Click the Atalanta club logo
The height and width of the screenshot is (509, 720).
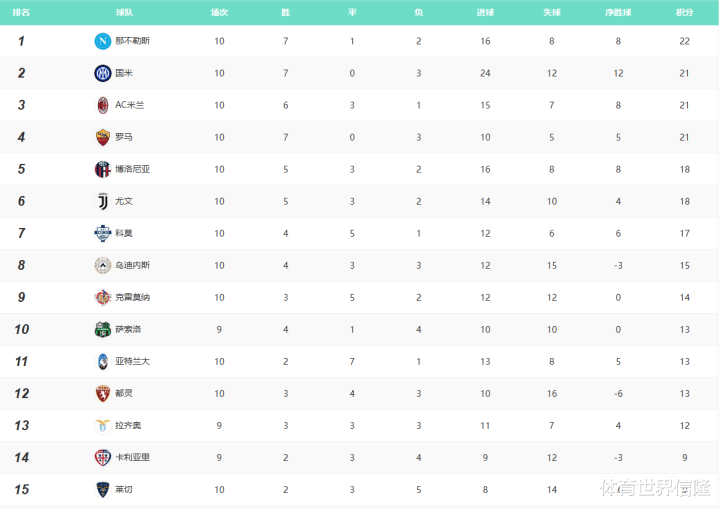click(x=102, y=361)
